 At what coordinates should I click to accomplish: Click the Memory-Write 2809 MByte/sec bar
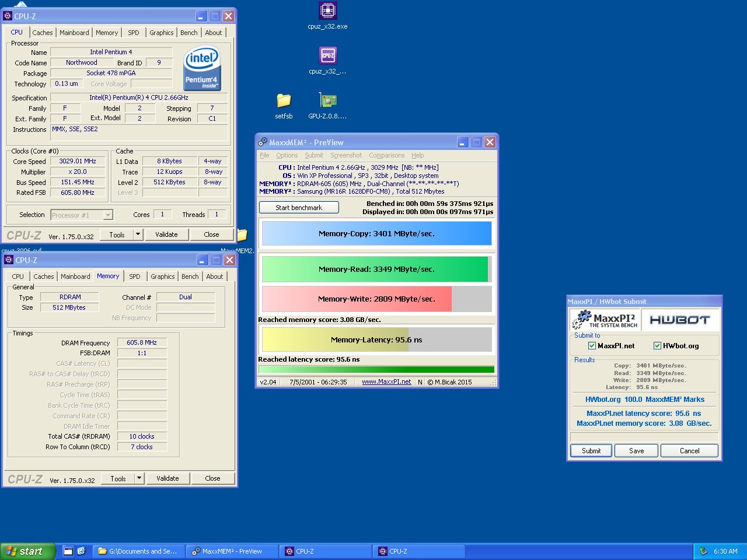tap(376, 299)
